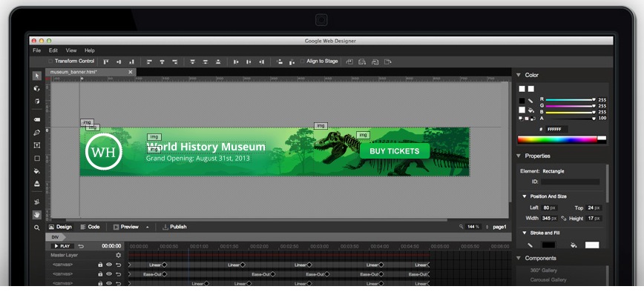Collapse the Color panel
644x292 pixels.
(x=519, y=75)
